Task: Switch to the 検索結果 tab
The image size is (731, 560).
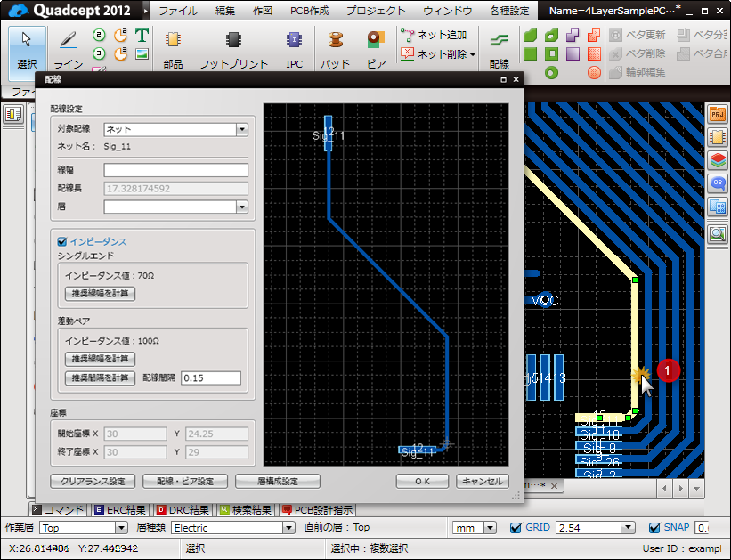Action: [x=245, y=510]
